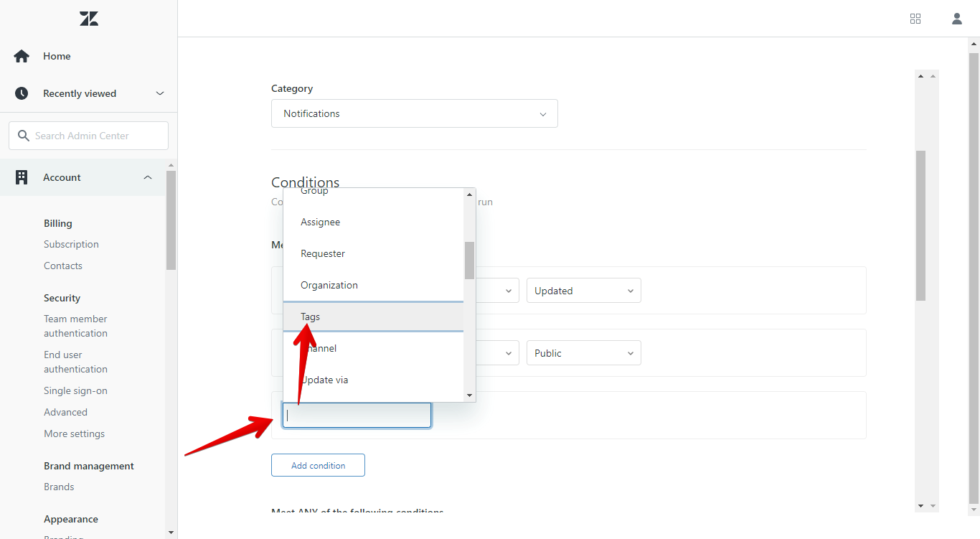Viewport: 980px width, 539px height.
Task: Click the Account building icon
Action: (x=22, y=177)
